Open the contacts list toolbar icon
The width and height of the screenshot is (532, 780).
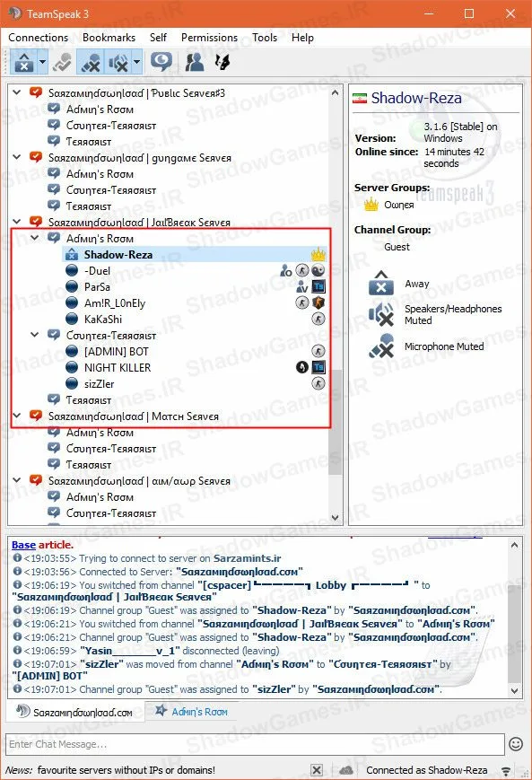click(194, 62)
